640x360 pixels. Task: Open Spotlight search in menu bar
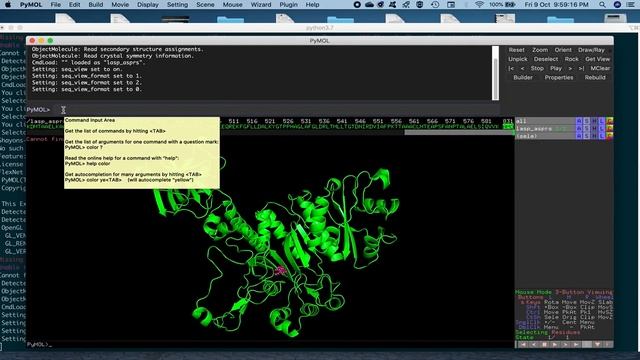point(602,4)
